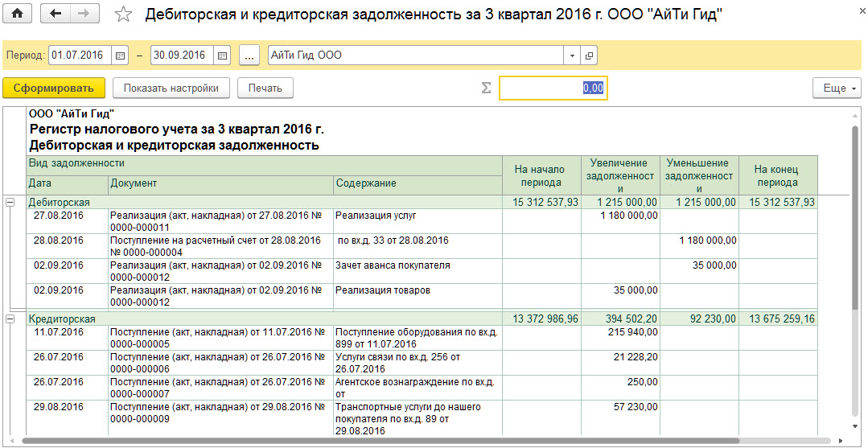
Task: Click header На начало периода
Action: tap(541, 176)
